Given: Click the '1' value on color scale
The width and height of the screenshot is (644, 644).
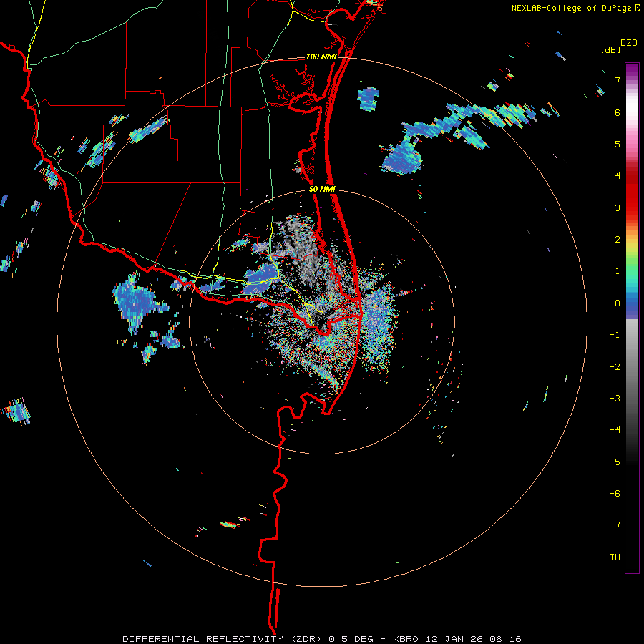Looking at the screenshot, I should (x=618, y=271).
